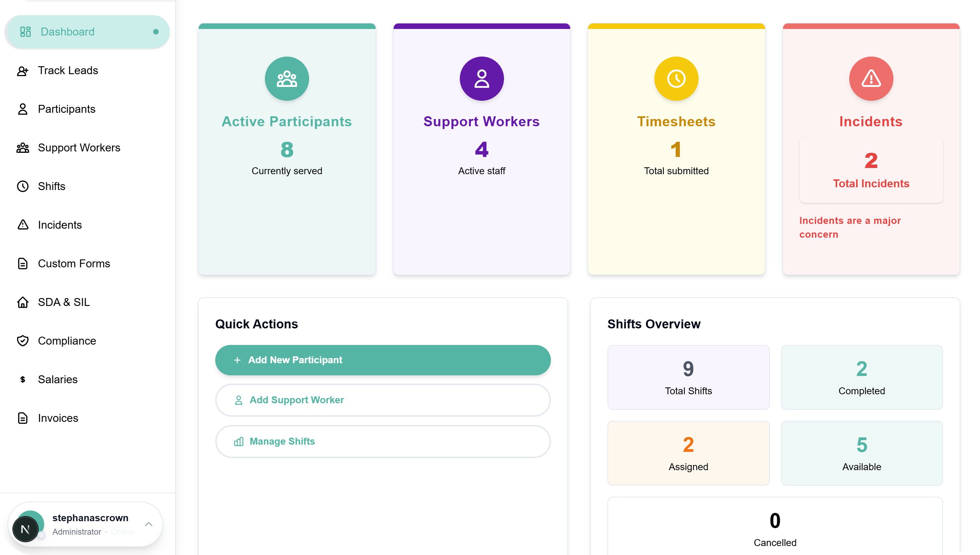This screenshot has width=980, height=555.
Task: Click the SDA & SIL home icon
Action: tap(23, 303)
